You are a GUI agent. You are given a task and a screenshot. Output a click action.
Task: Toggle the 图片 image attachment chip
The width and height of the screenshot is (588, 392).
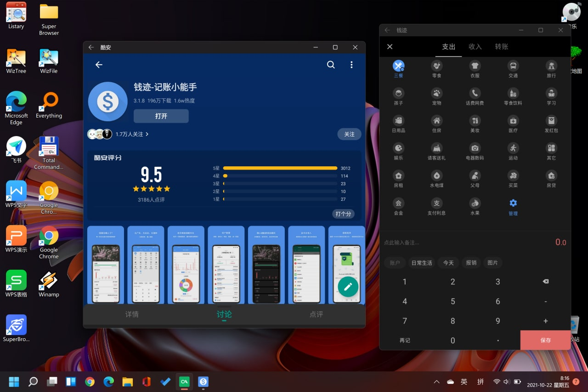(492, 263)
